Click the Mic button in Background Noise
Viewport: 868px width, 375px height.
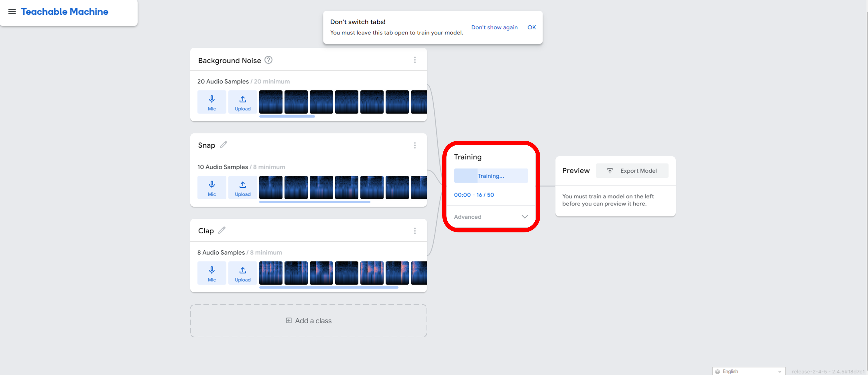coord(212,102)
